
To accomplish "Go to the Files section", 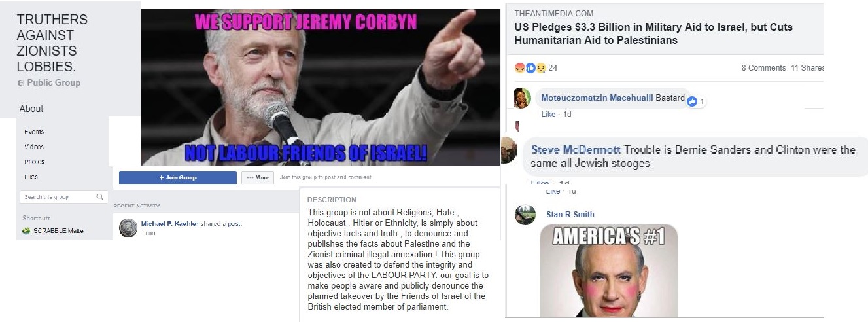I will (x=31, y=177).
